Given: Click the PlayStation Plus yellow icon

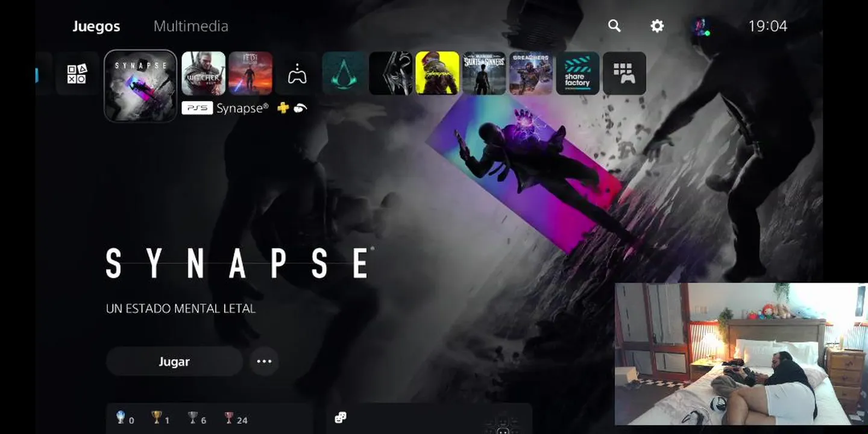Looking at the screenshot, I should tap(283, 108).
